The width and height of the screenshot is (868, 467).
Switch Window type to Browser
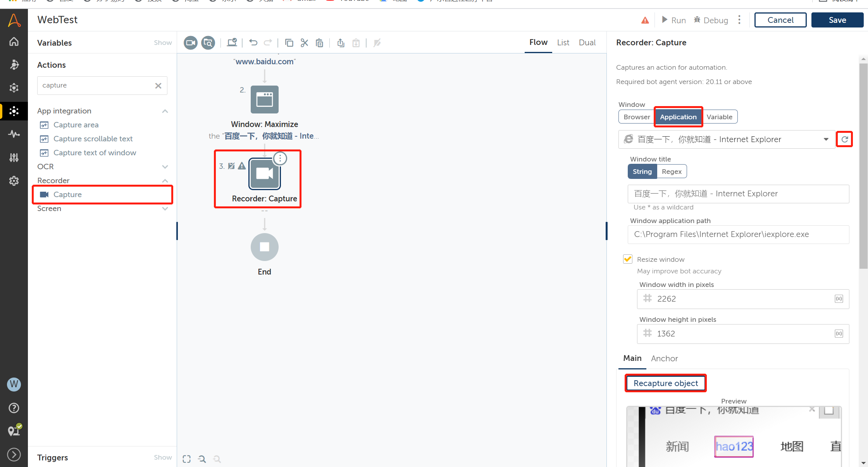pos(636,117)
